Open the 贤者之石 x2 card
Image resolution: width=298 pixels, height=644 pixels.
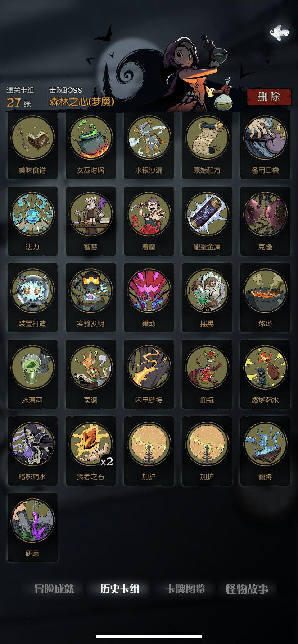(x=91, y=451)
